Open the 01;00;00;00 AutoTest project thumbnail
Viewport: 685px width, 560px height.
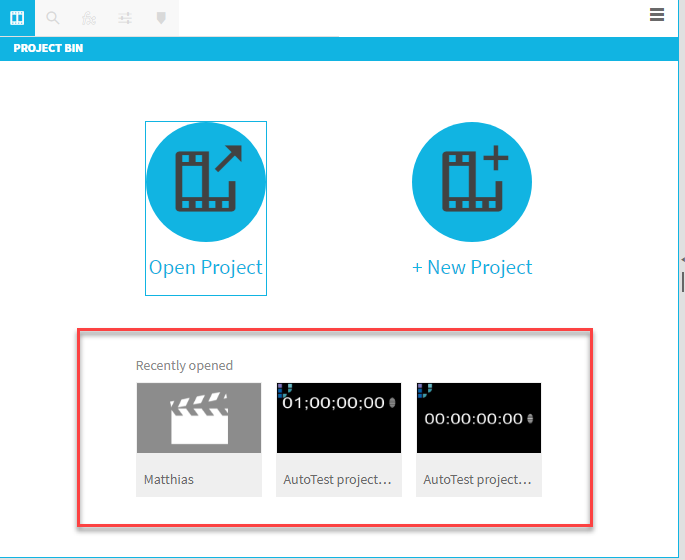[339, 418]
